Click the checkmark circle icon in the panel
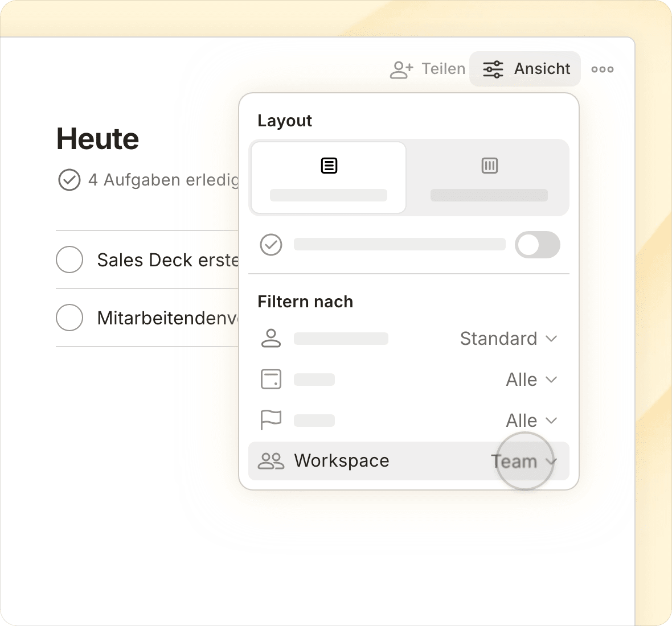This screenshot has height=626, width=672. click(271, 245)
